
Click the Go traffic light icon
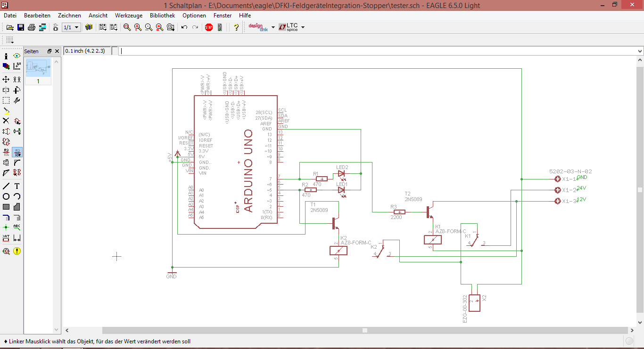pos(220,27)
